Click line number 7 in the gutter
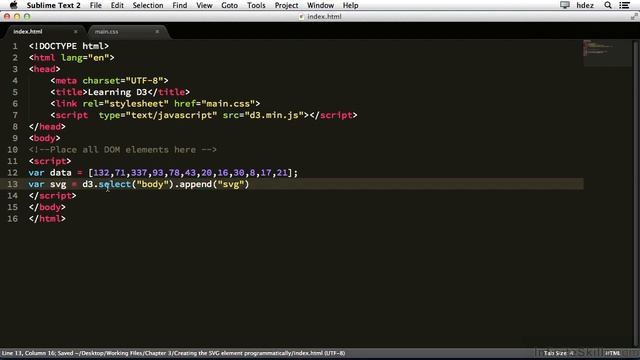This screenshot has height=360, width=640. point(15,115)
